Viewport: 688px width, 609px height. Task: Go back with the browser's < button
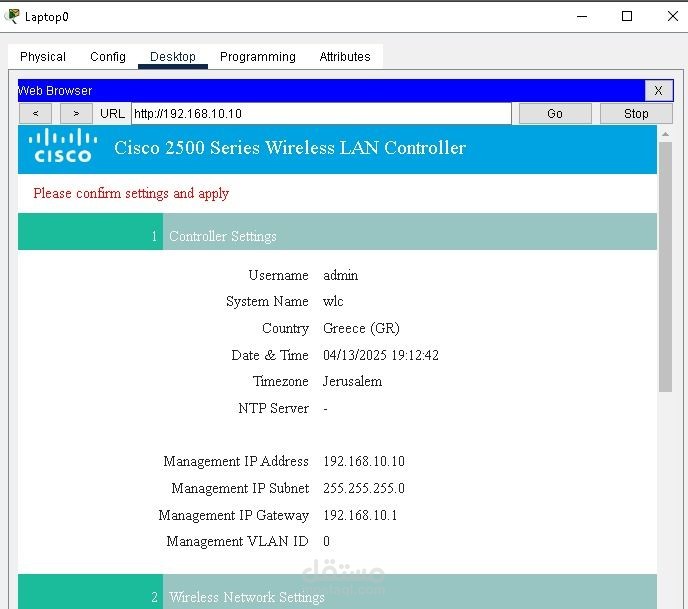click(36, 114)
